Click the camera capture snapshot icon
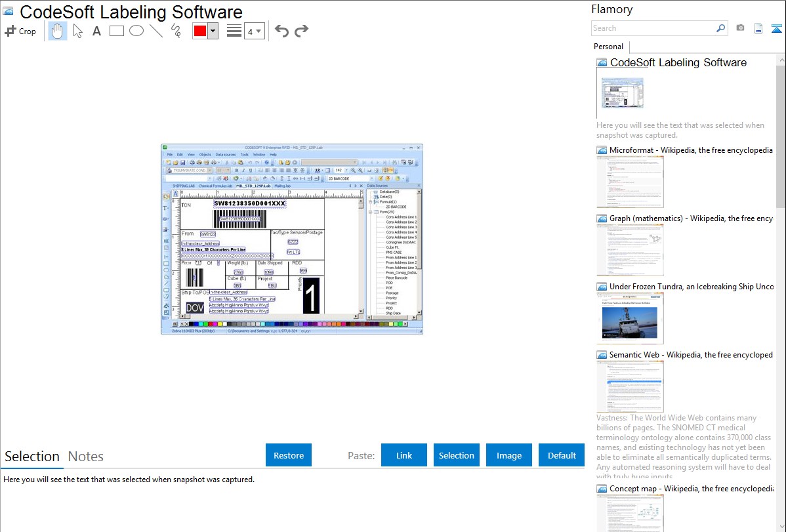This screenshot has width=786, height=532. click(740, 28)
